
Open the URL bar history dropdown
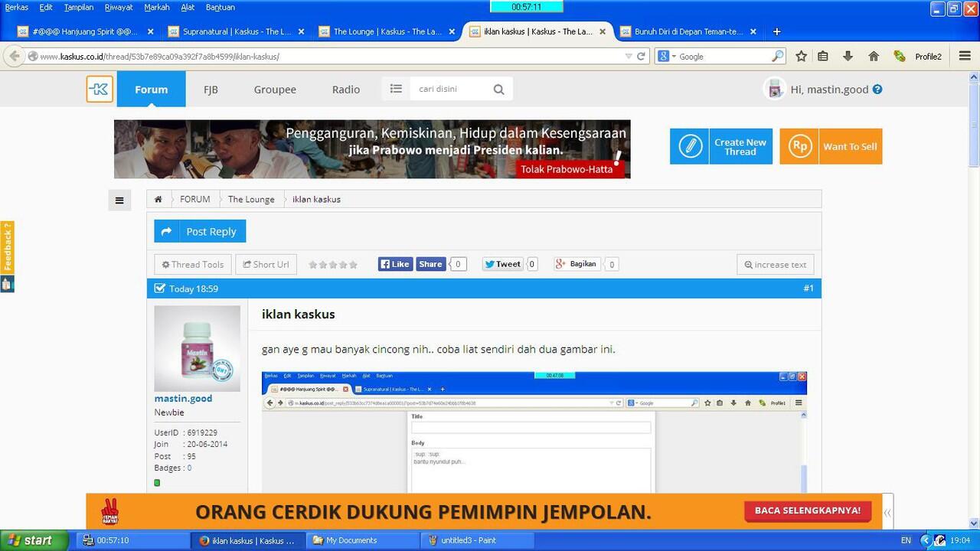tap(629, 56)
